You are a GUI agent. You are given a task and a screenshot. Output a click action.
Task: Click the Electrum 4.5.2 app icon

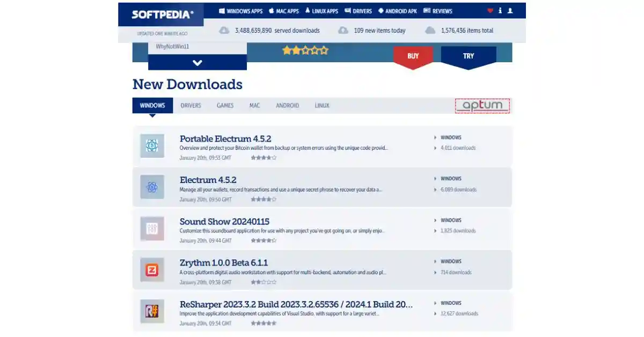(x=152, y=187)
